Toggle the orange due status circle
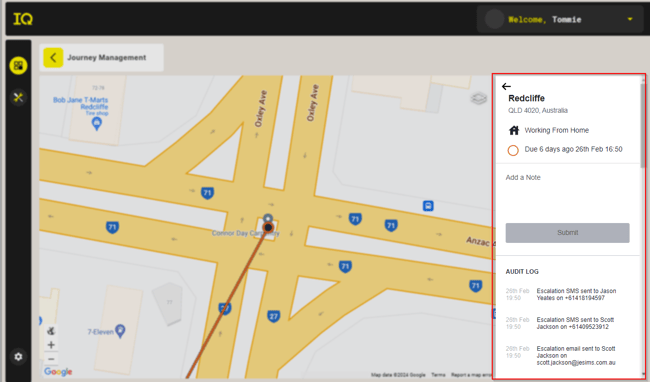Screen dimensions: 650x382 [x=513, y=150]
